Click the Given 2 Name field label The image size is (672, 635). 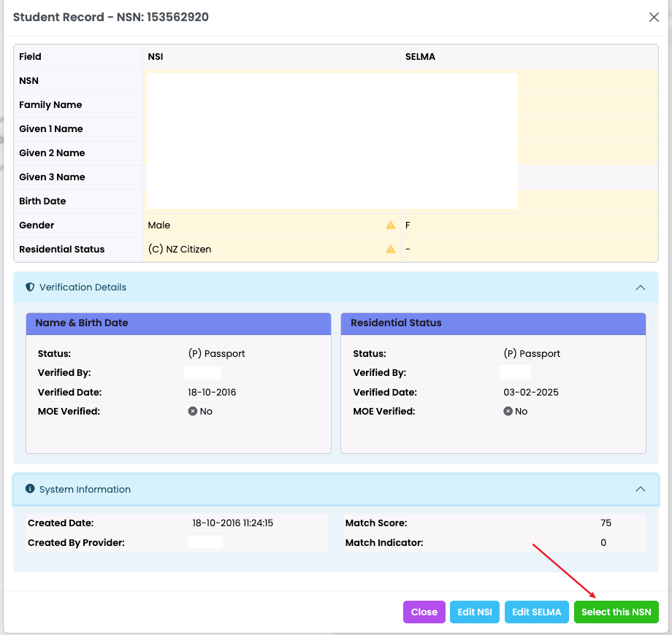(x=52, y=153)
